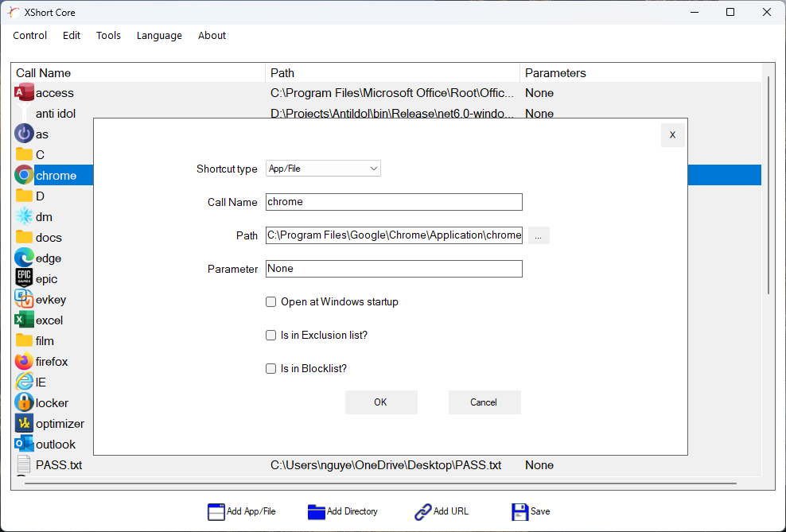Screen dimensions: 786x532
Task: Select the snowflake icon beside dm
Action: pyautogui.click(x=24, y=217)
